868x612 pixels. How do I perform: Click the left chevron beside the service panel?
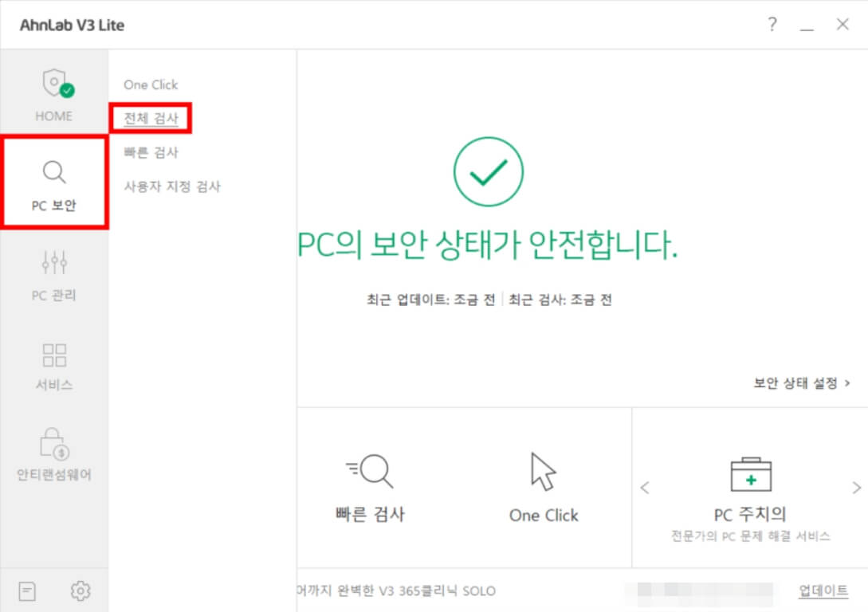click(x=646, y=488)
